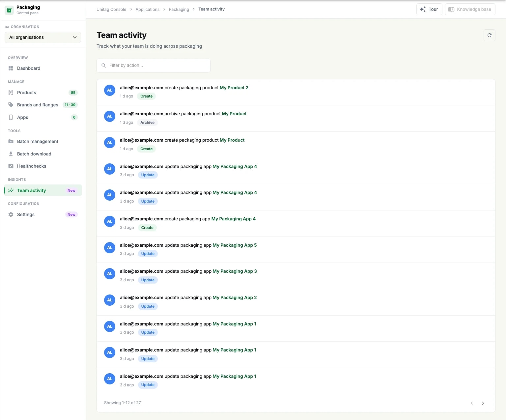Screen dimensions: 506x420
Task: Click the Tour sparkle button
Action: coord(429,9)
